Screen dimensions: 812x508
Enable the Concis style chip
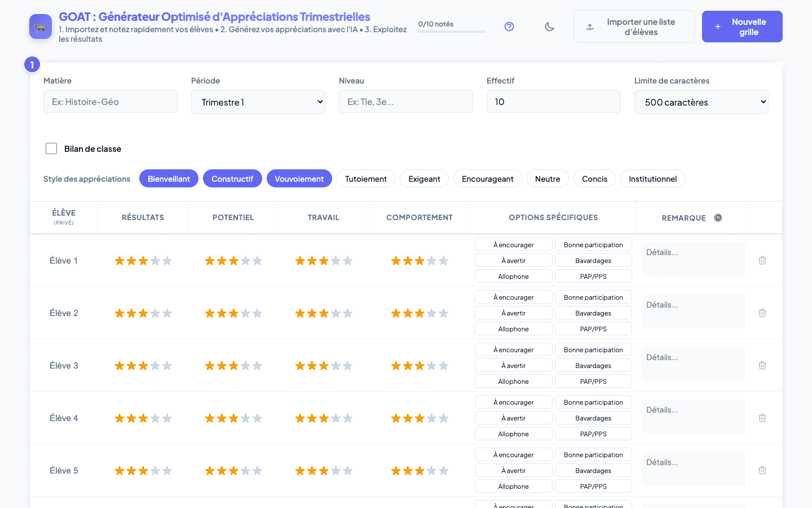tap(594, 178)
